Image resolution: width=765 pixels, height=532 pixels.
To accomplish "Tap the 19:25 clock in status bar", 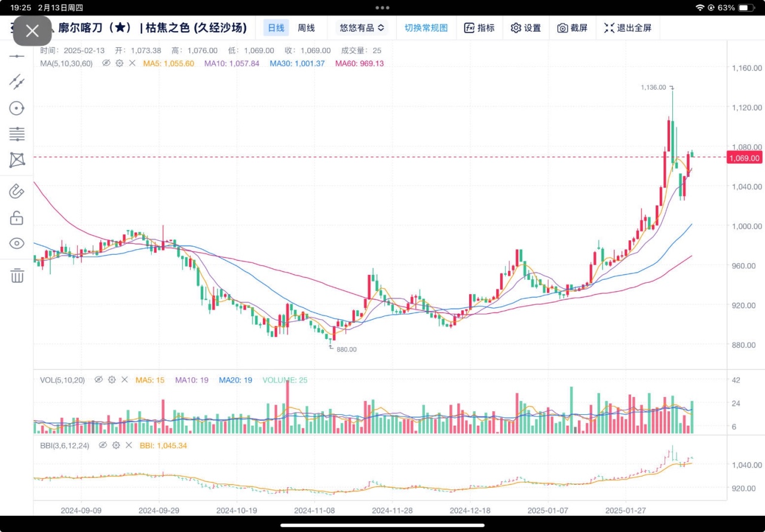I will coord(20,8).
